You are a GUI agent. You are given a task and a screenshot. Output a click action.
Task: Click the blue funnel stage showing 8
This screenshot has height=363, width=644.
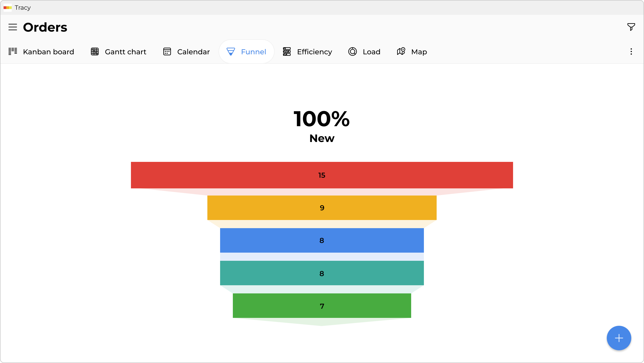(322, 240)
